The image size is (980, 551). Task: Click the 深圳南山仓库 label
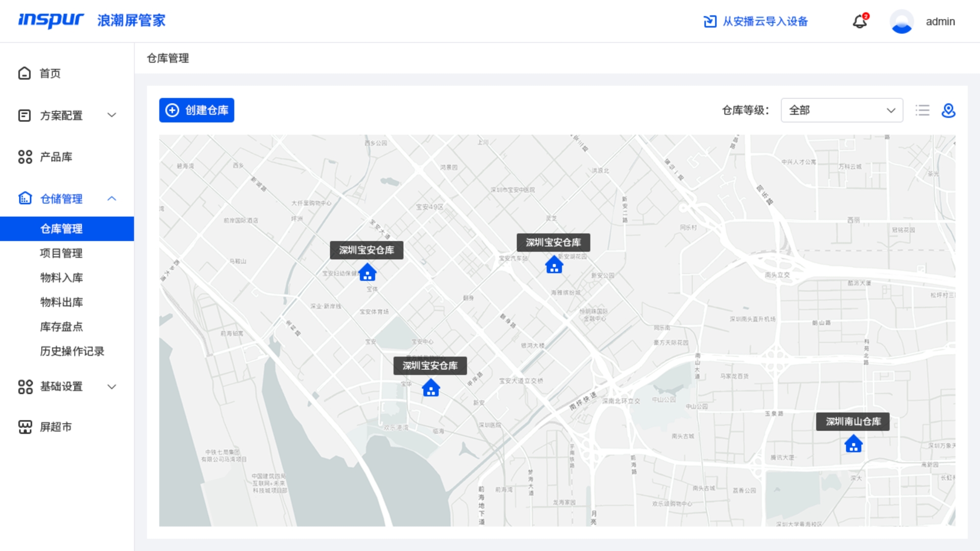853,421
